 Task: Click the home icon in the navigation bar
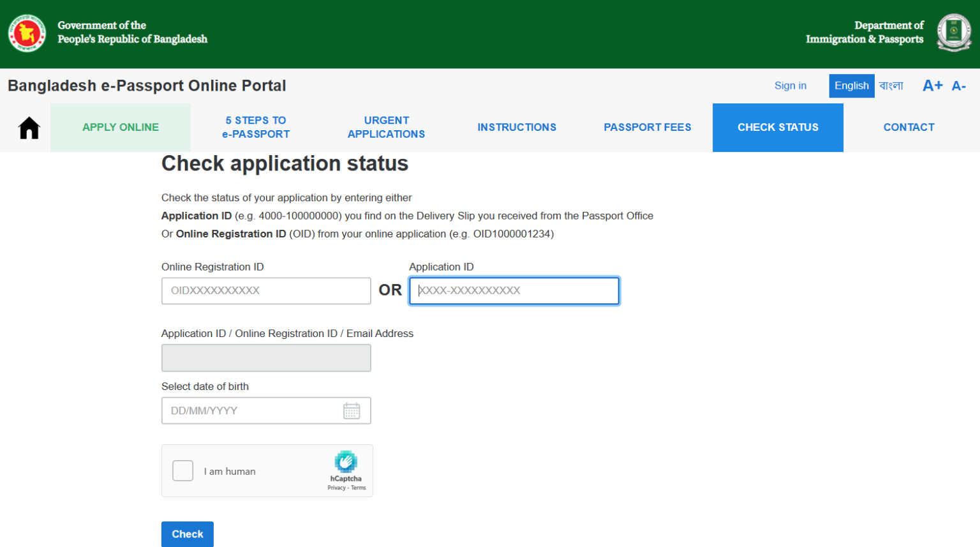coord(29,127)
